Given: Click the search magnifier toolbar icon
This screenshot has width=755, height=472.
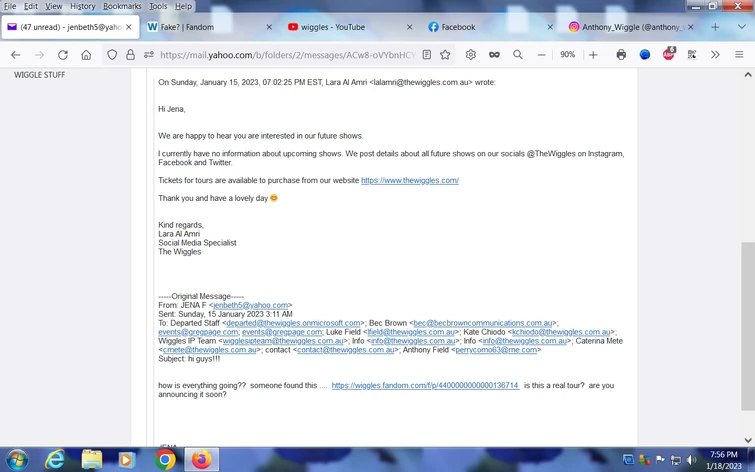Looking at the screenshot, I should [518, 55].
